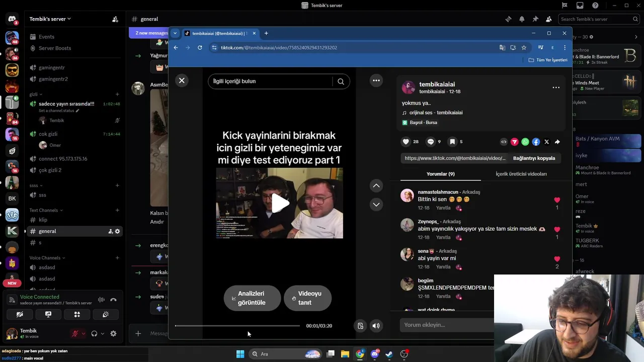Click the embed code share icon
The width and height of the screenshot is (644, 362).
point(504,142)
